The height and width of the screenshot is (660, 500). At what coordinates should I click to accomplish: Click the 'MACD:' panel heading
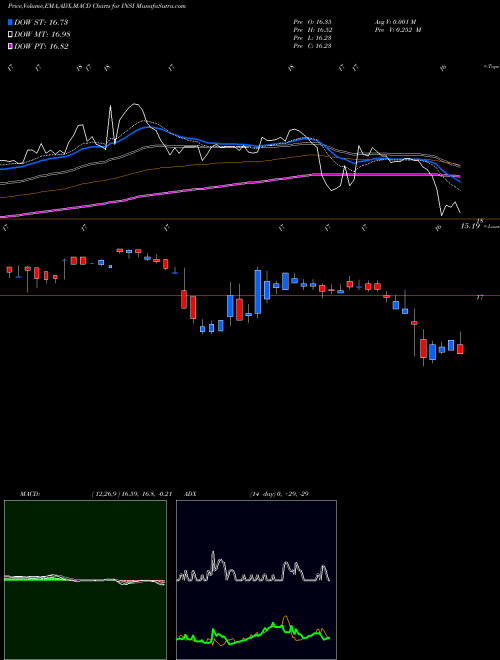[x=30, y=494]
